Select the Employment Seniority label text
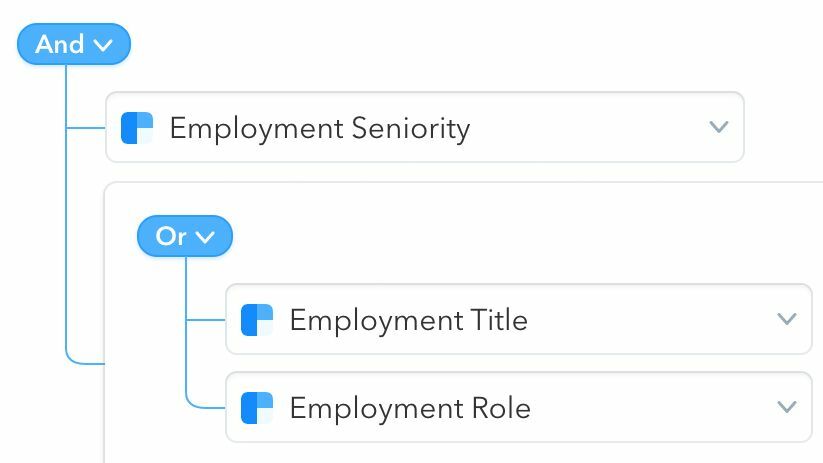 tap(319, 128)
